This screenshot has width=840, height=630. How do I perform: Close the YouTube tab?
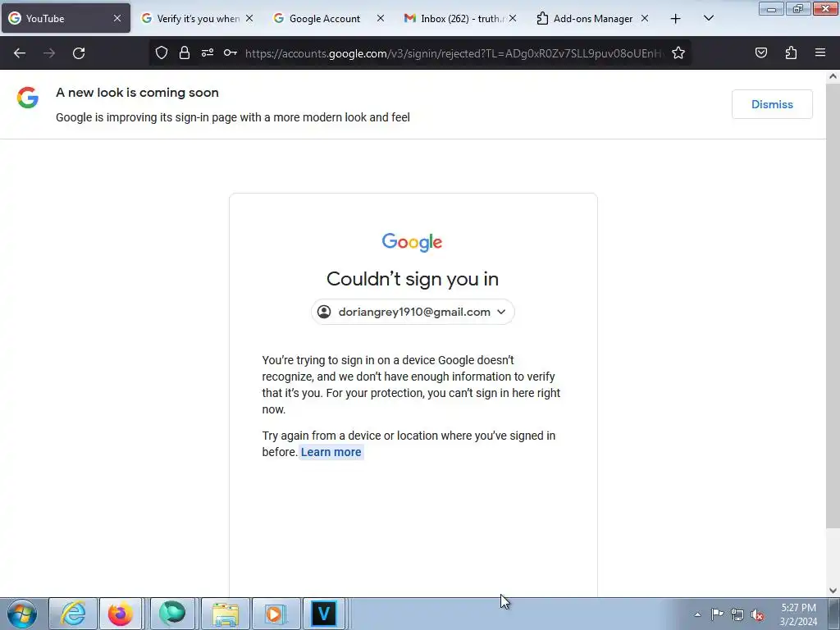(x=116, y=18)
